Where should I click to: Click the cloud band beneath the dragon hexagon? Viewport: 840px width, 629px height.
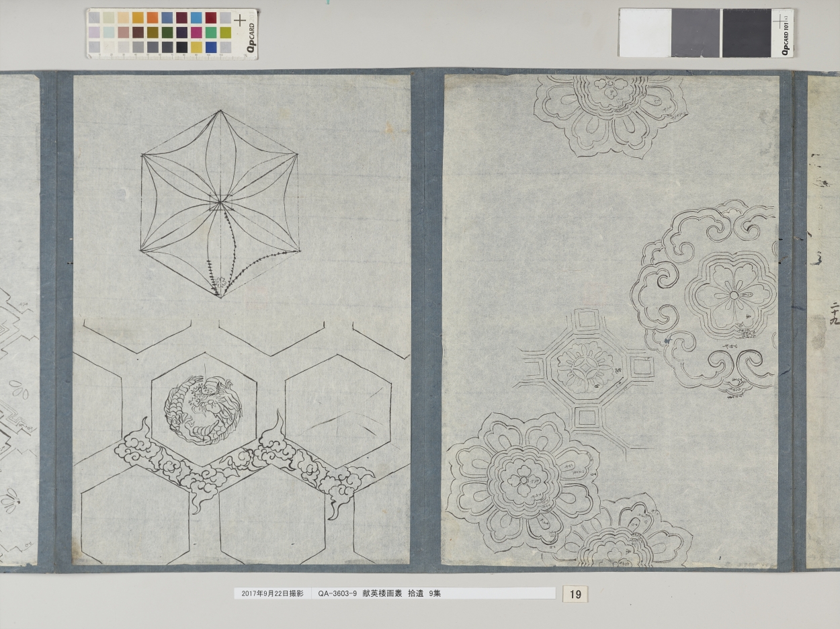coord(245,466)
